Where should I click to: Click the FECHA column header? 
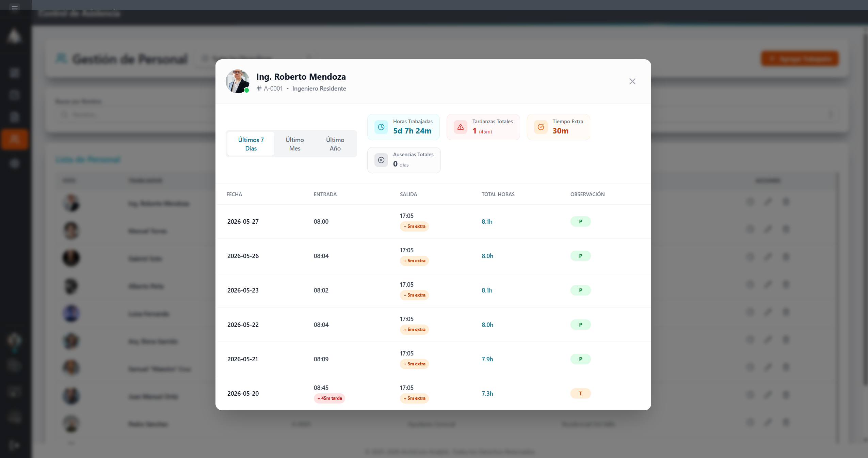(234, 194)
